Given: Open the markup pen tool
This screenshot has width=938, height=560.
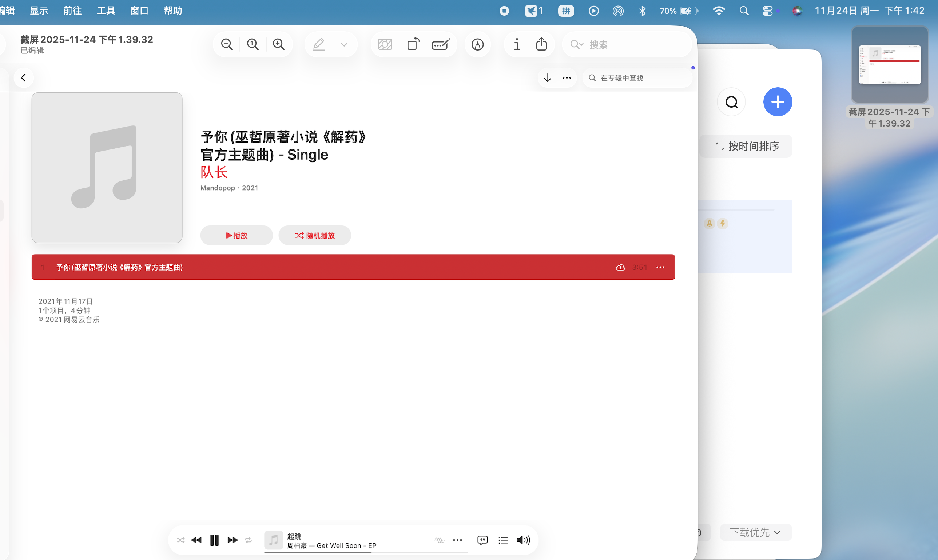Looking at the screenshot, I should coord(477,44).
